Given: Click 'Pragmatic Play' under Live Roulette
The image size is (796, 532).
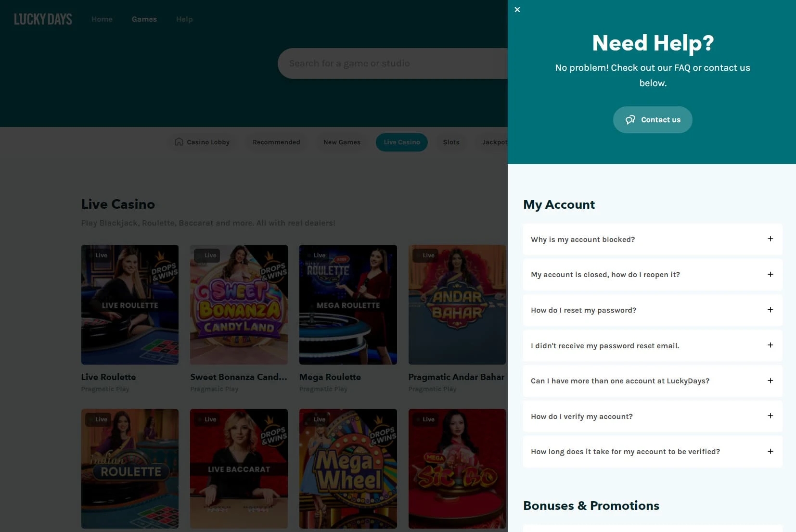Looking at the screenshot, I should pyautogui.click(x=105, y=389).
